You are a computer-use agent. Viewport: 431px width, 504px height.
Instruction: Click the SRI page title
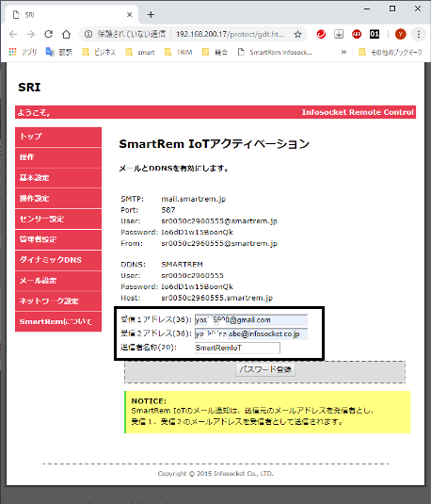point(29,88)
